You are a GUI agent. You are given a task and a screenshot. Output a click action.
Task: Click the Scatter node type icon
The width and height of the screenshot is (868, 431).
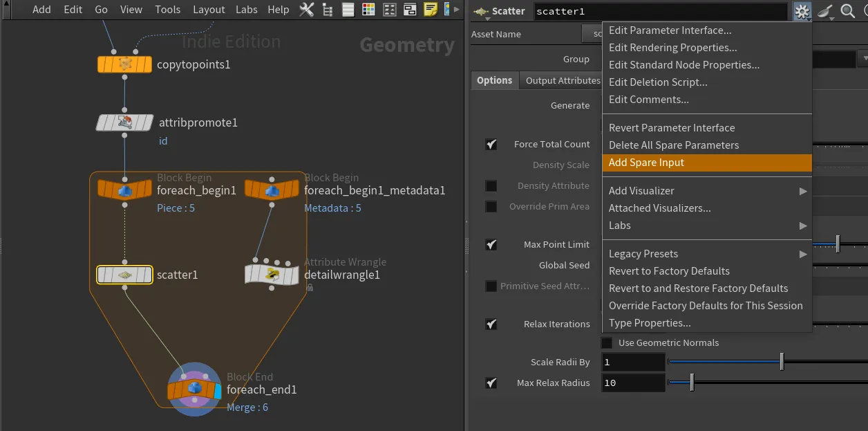pyautogui.click(x=480, y=11)
